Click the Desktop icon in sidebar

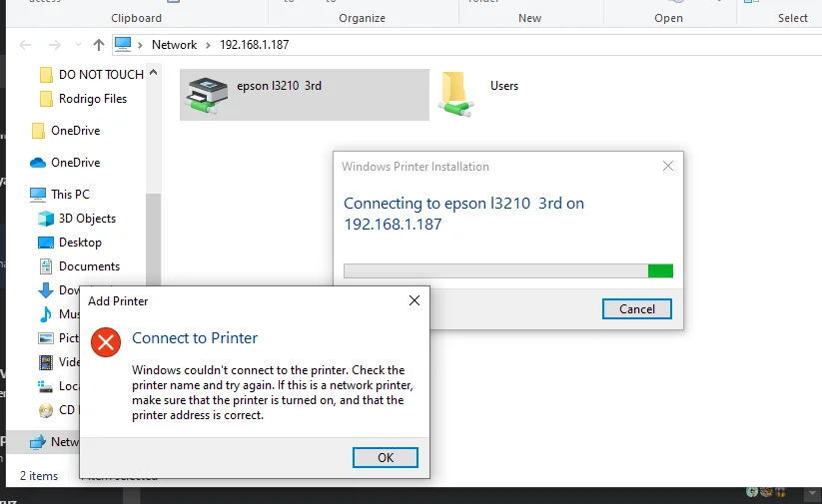point(46,243)
